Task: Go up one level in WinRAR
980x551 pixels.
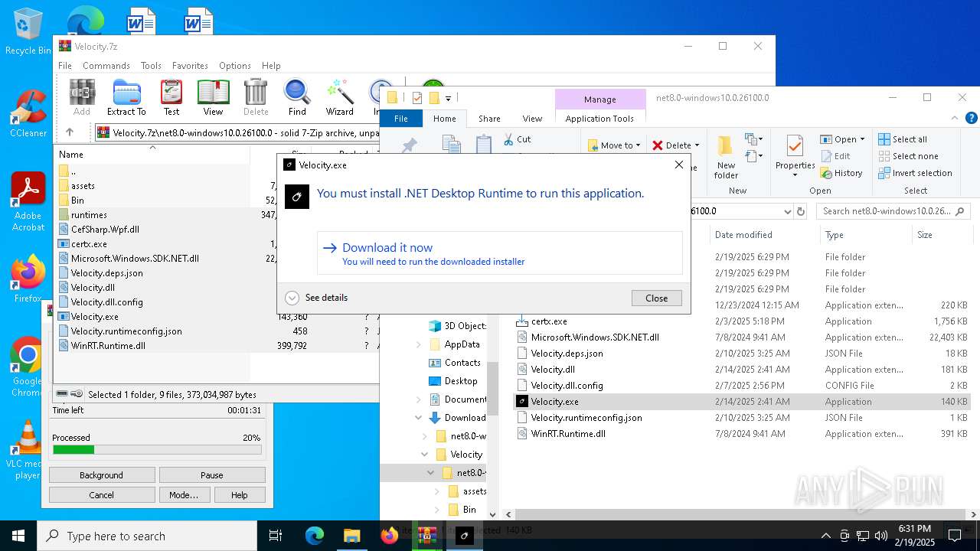Action: coord(70,132)
